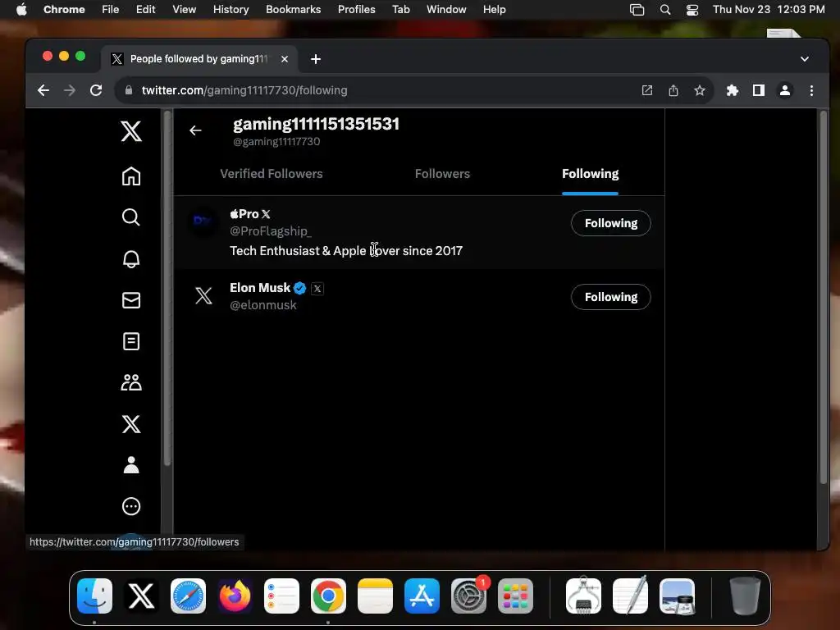The width and height of the screenshot is (840, 630).
Task: Click X affiliation badge beside Elon Musk
Action: pyautogui.click(x=317, y=289)
